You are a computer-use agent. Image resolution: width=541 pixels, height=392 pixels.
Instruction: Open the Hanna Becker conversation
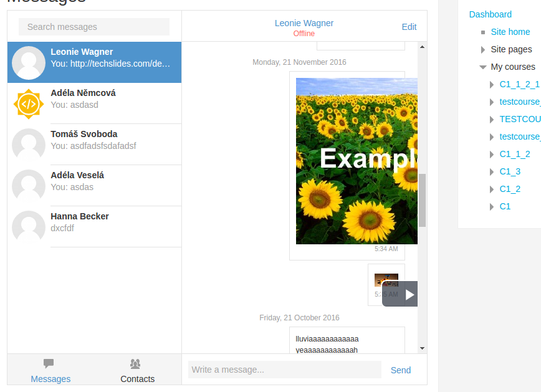click(94, 226)
